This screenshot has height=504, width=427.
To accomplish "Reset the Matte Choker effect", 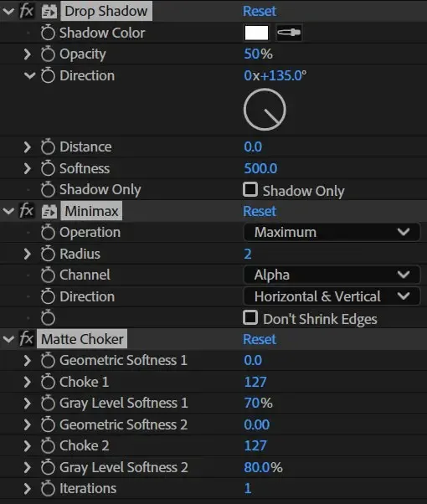I will 260,339.
